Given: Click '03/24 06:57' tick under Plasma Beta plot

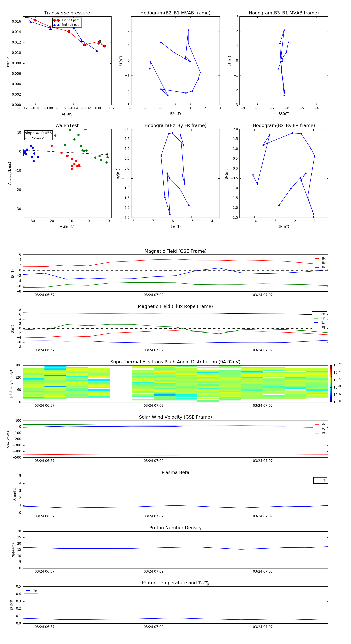Looking at the screenshot, I should [x=44, y=516].
